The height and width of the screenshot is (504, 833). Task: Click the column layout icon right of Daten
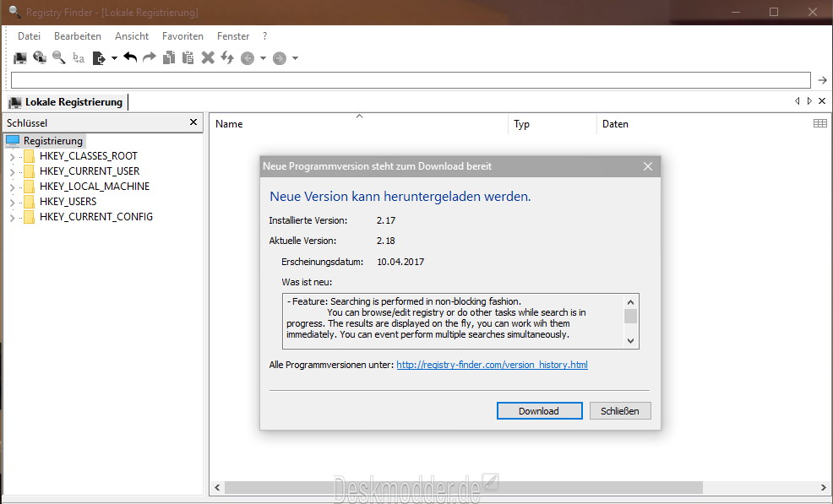[x=819, y=123]
